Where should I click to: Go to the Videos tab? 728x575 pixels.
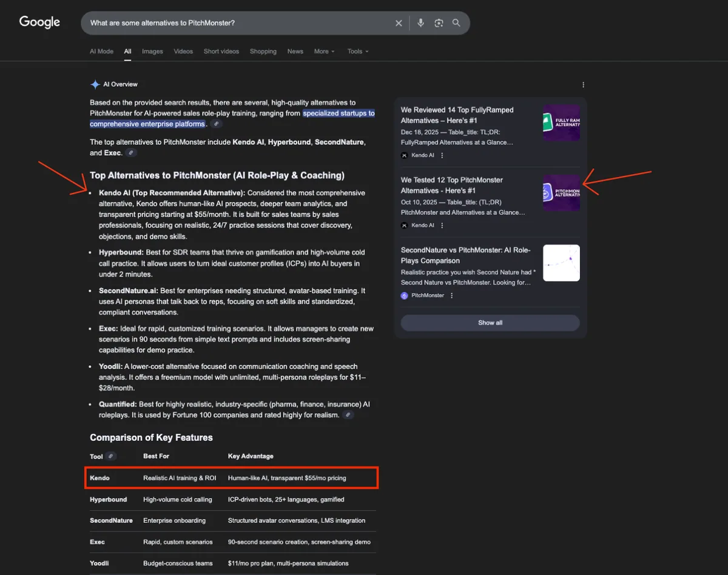[183, 52]
